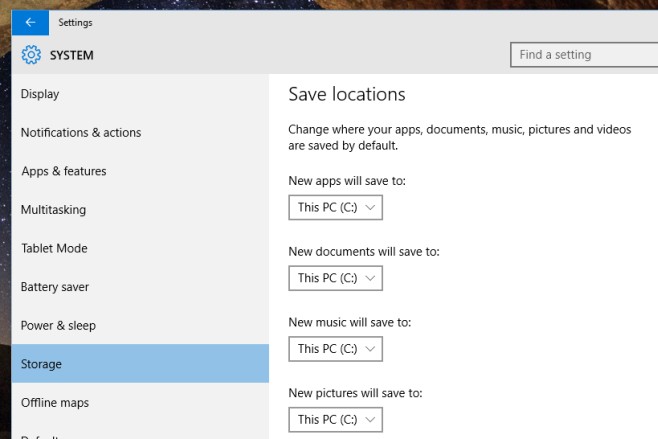
Task: Click the Find a setting search box
Action: (x=584, y=55)
